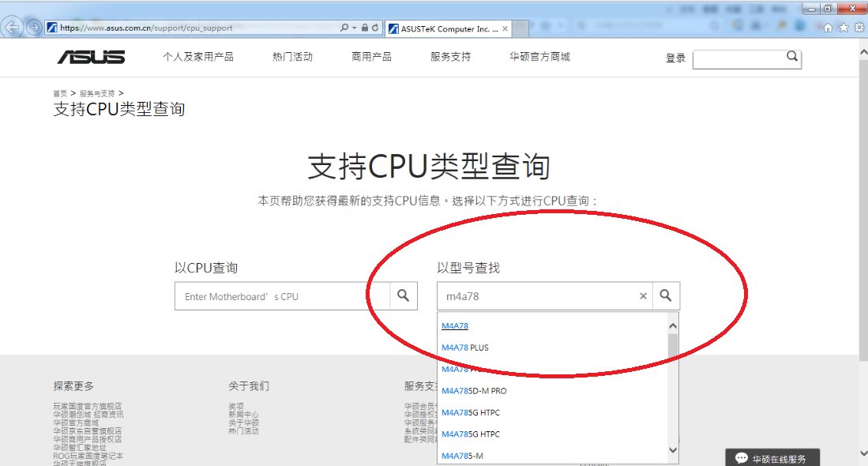Click the 登录 link

click(x=674, y=58)
